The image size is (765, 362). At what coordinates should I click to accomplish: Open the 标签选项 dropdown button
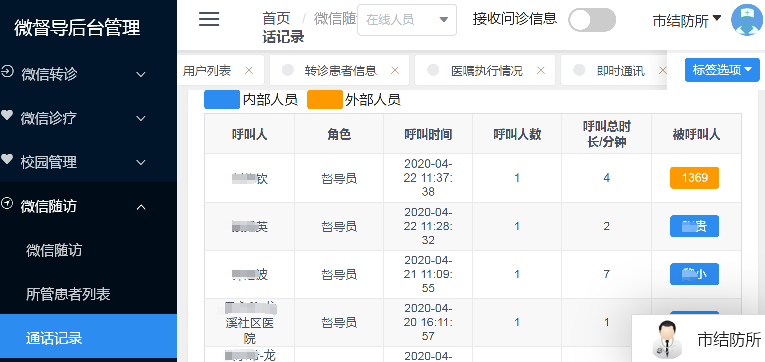722,70
